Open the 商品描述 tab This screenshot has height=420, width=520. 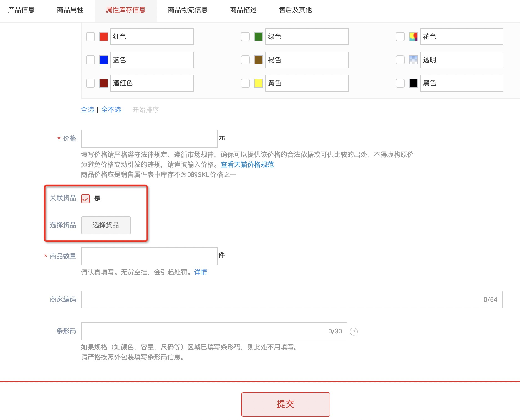click(243, 10)
